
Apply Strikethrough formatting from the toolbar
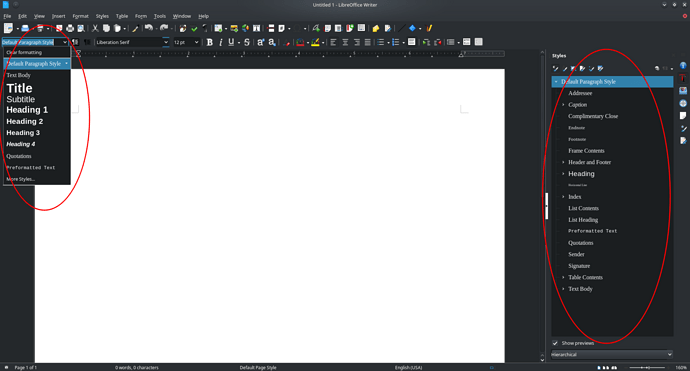247,42
